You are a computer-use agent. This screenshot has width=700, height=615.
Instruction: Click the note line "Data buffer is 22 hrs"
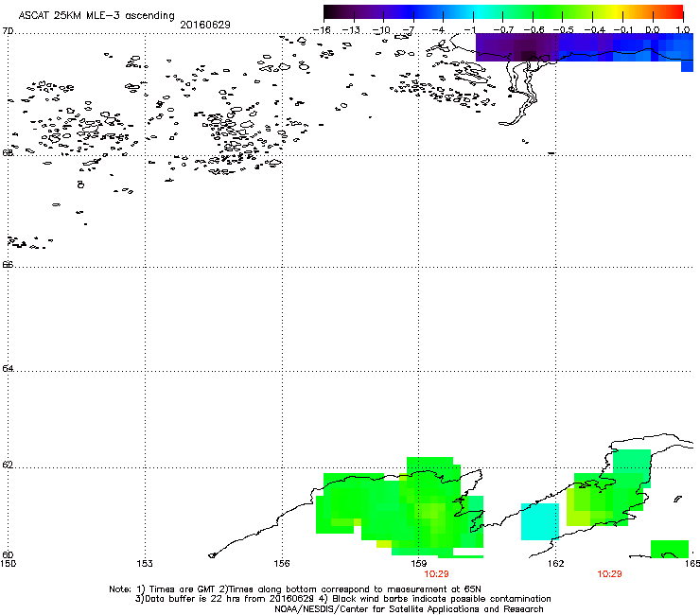[x=342, y=599]
